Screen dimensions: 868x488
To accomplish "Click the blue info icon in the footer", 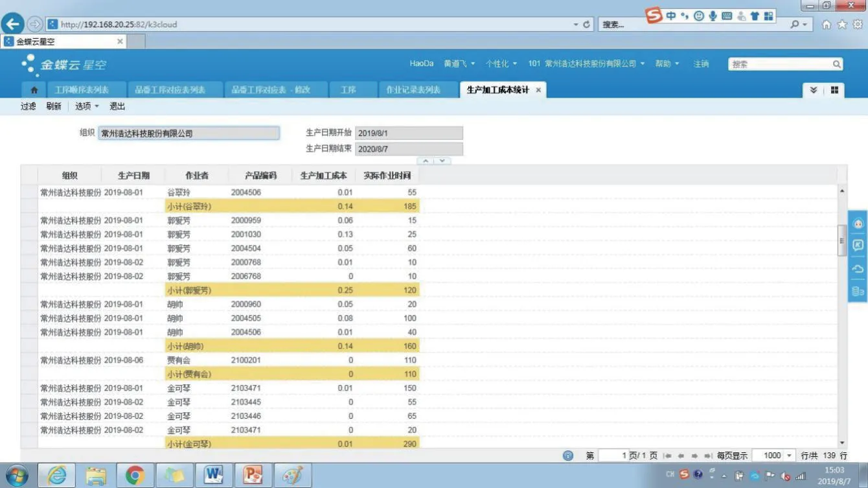I will tap(568, 456).
